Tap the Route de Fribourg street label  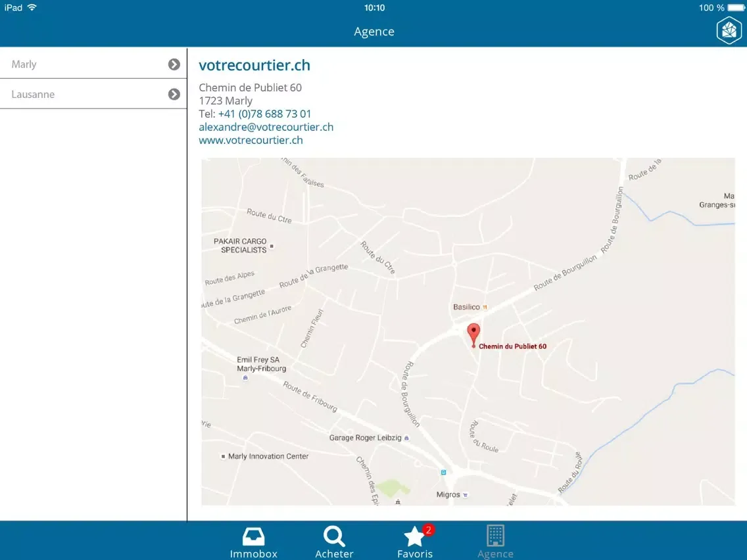(310, 397)
